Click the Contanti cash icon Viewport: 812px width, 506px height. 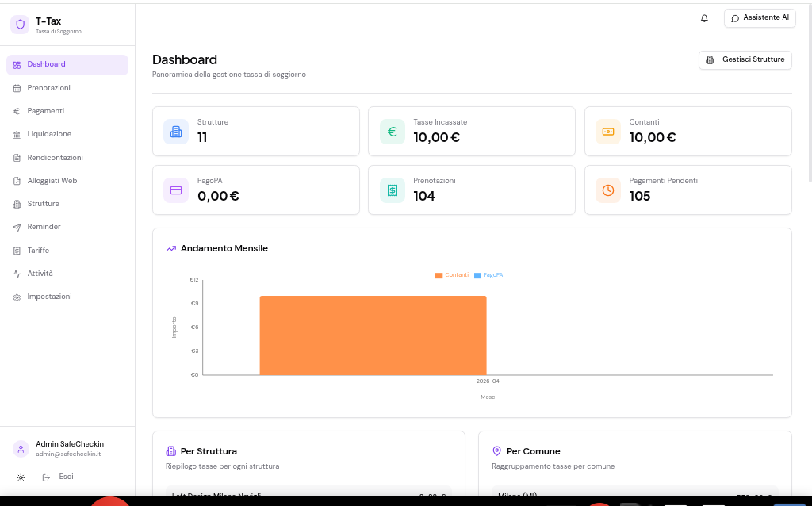point(608,132)
